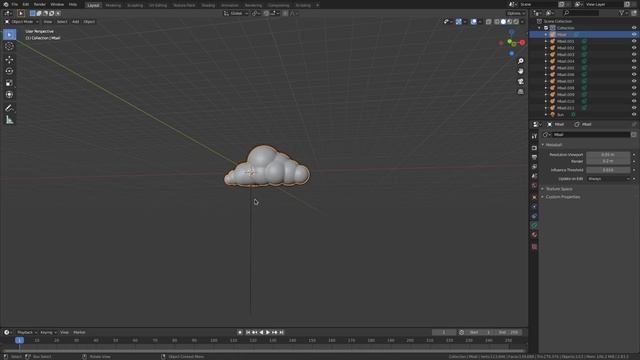Open the Help menu
The height and width of the screenshot is (360, 640).
tap(73, 4)
